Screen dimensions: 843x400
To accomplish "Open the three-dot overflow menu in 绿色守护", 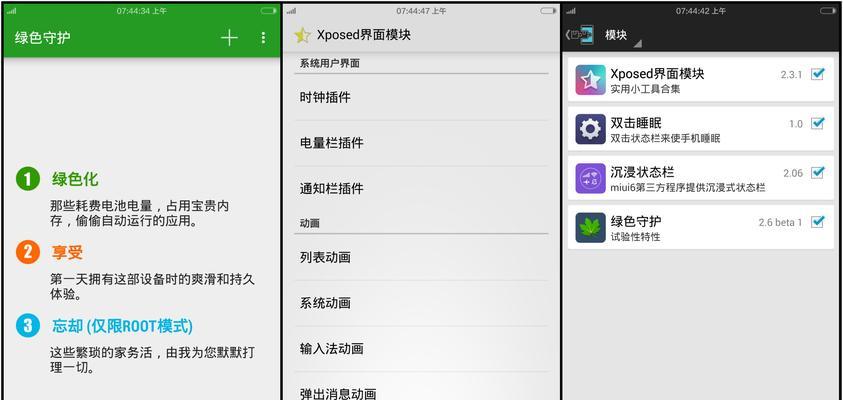I will click(263, 37).
